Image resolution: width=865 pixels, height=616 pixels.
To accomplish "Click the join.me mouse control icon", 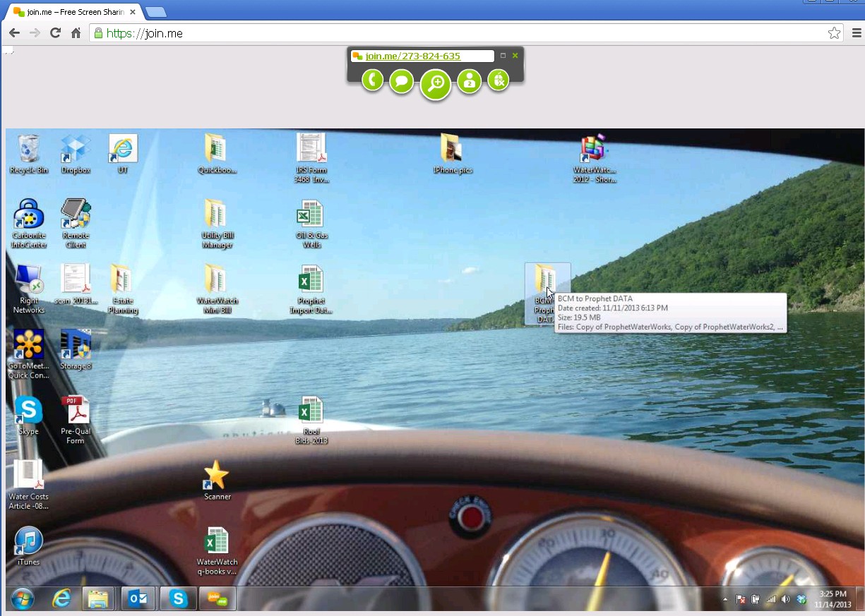I will coord(499,80).
